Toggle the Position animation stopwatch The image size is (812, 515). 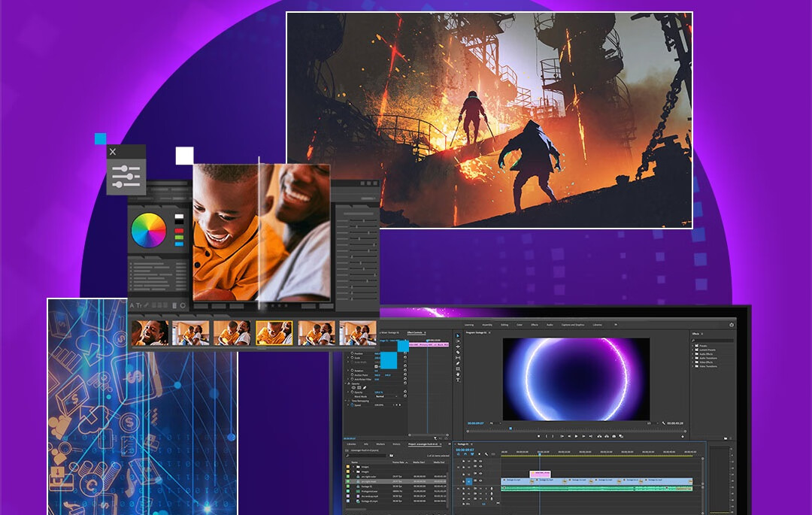[x=352, y=353]
